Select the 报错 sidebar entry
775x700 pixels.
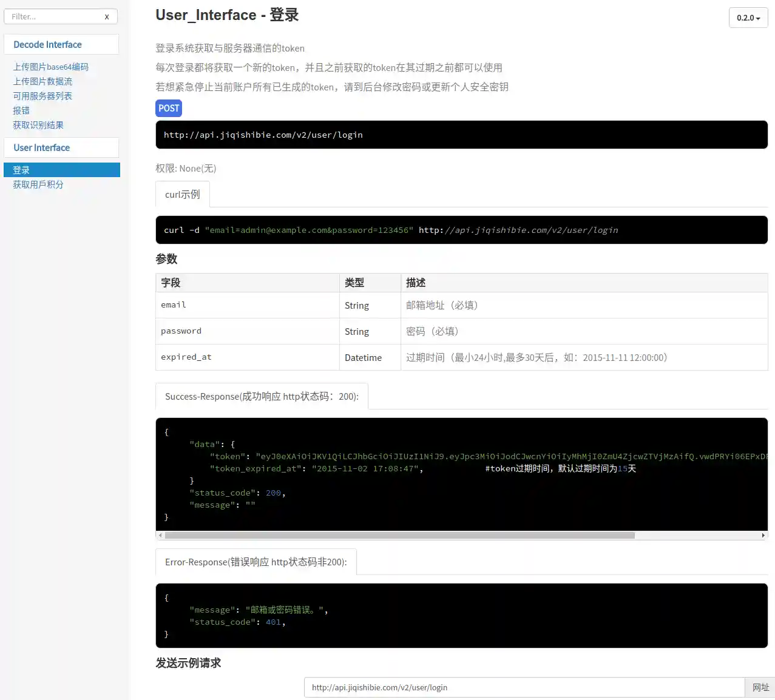21,111
